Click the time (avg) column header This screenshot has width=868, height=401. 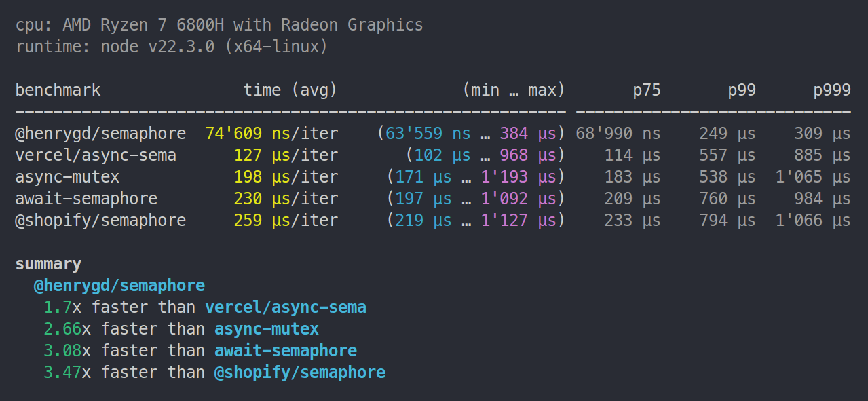290,90
